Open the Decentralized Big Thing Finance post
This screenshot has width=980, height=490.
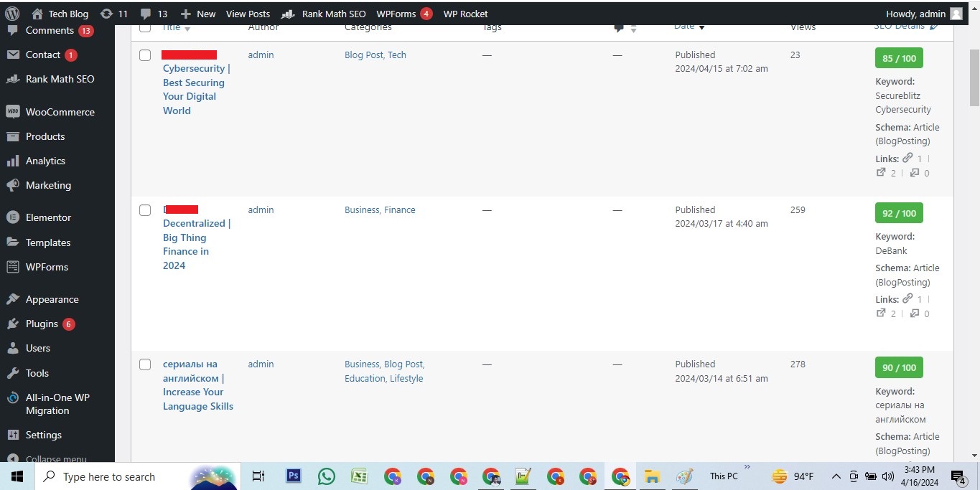(196, 245)
